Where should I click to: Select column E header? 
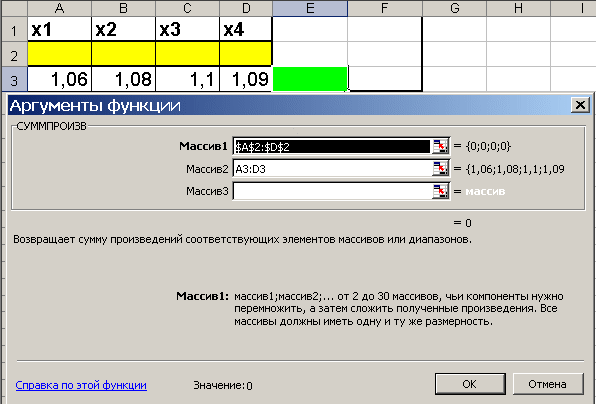[x=310, y=8]
